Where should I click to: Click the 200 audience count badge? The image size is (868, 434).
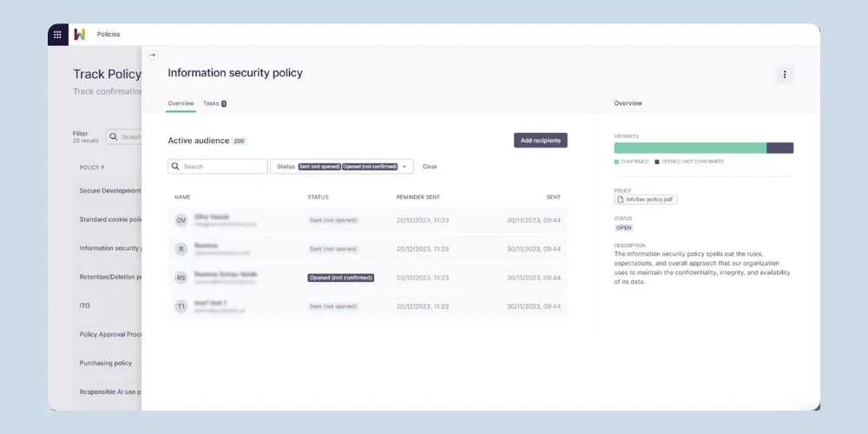click(239, 141)
